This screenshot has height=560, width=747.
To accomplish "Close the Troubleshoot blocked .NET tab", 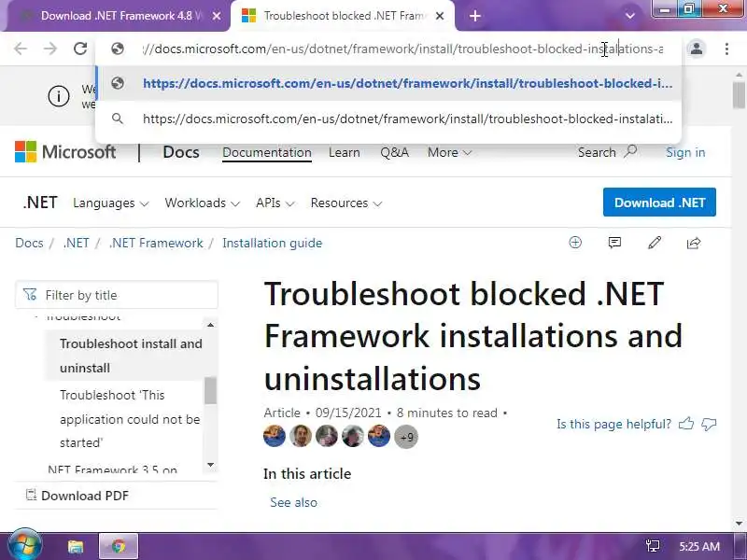I will tap(440, 16).
